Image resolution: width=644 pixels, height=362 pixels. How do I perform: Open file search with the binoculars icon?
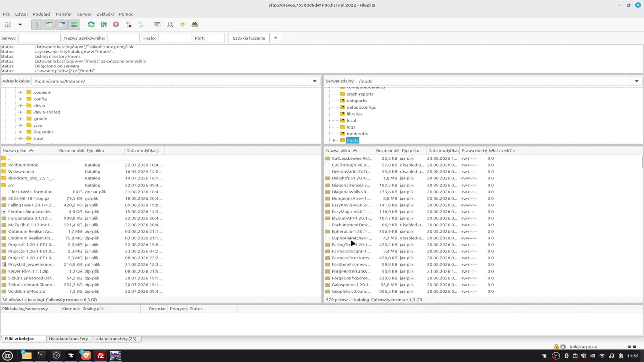pos(195,24)
